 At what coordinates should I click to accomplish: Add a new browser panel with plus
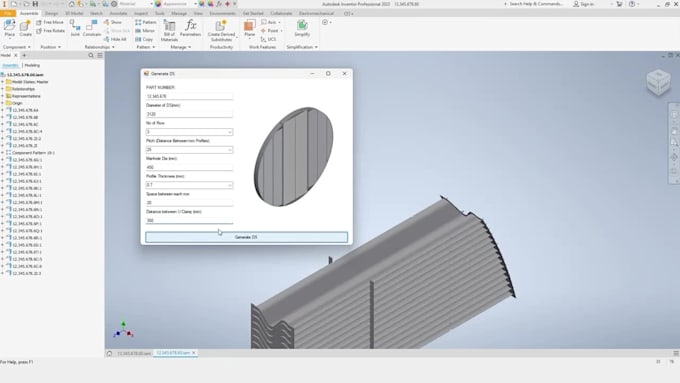pyautogui.click(x=24, y=56)
